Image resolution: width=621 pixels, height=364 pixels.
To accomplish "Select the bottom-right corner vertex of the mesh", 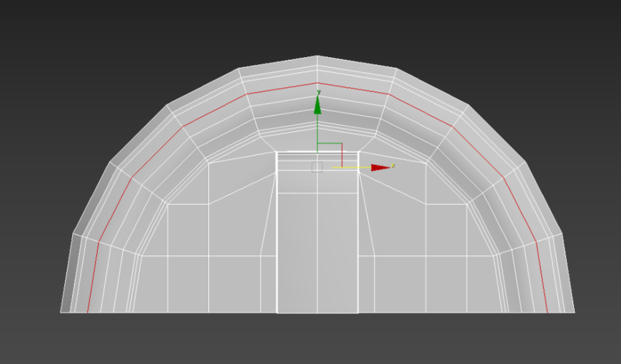I will (575, 312).
